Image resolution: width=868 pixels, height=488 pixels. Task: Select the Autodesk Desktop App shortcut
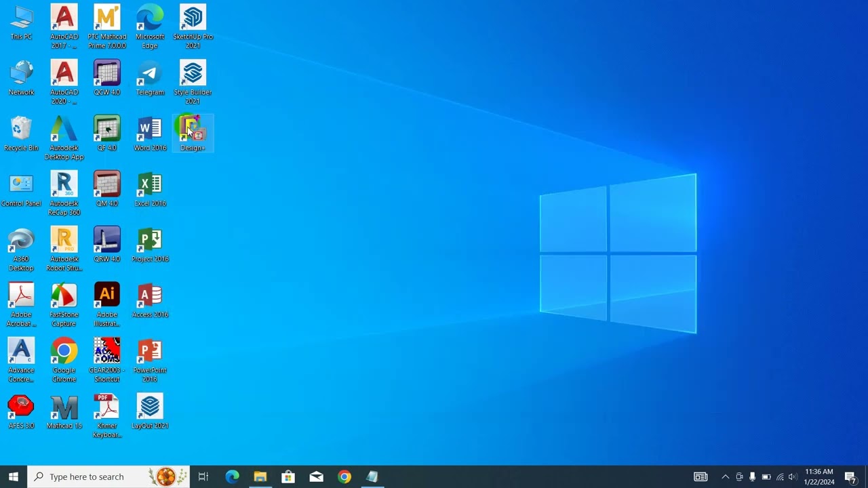pos(64,138)
